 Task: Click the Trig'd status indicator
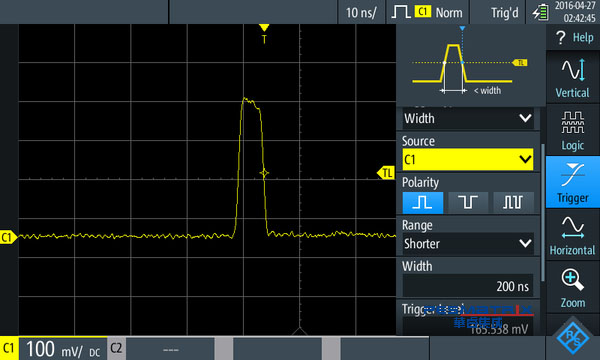504,13
